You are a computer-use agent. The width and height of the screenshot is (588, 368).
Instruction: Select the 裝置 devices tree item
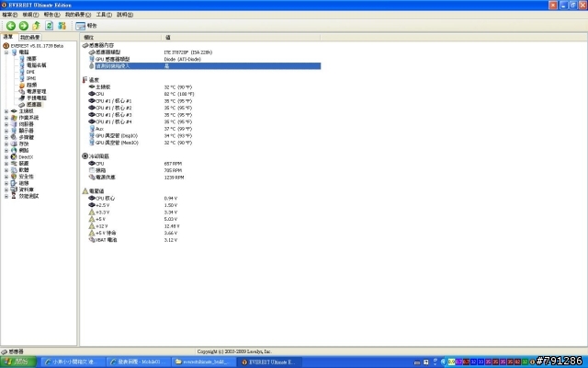(x=24, y=164)
